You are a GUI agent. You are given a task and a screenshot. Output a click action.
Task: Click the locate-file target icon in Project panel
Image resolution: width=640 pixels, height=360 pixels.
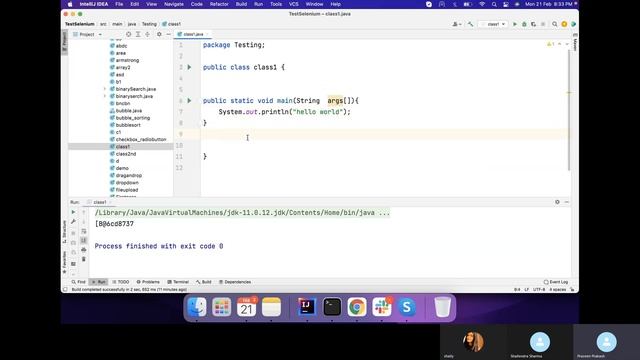129,34
